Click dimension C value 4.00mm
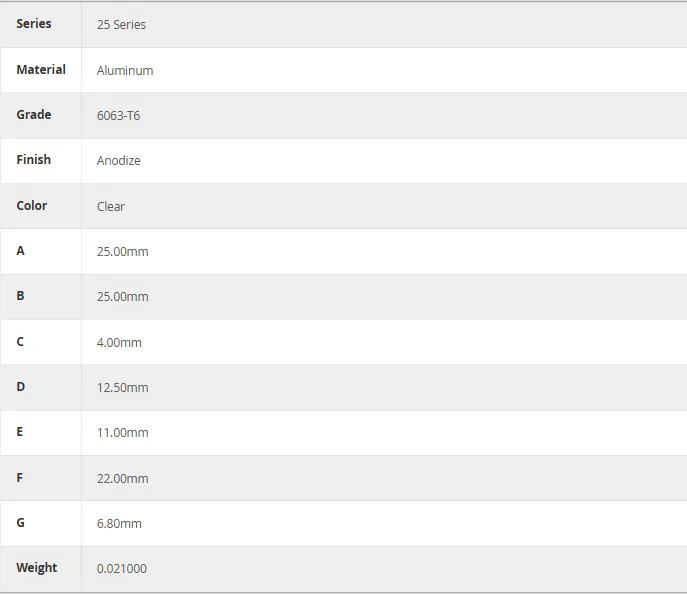The image size is (687, 594). [119, 343]
